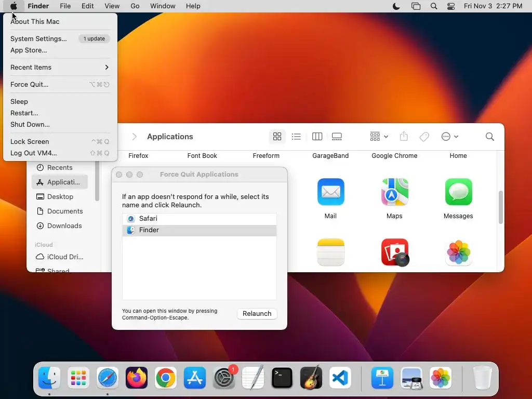Launch Firefox from the Dock
This screenshot has width=532, height=399.
137,378
